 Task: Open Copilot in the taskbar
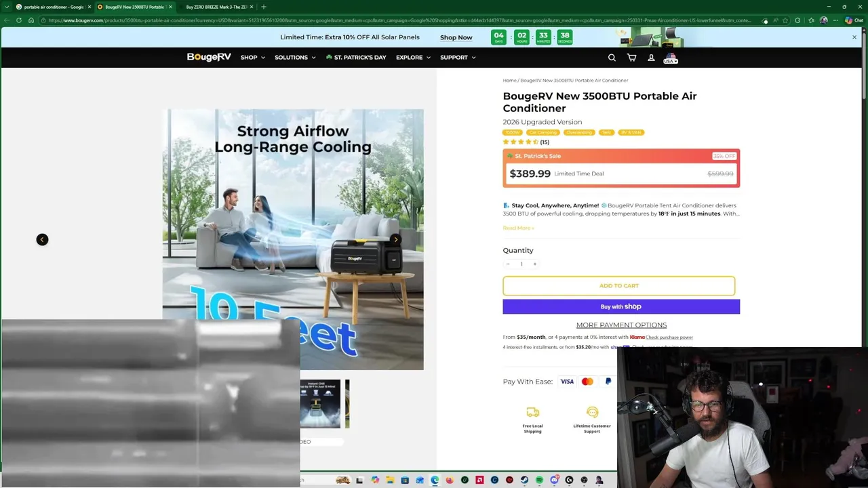375,480
